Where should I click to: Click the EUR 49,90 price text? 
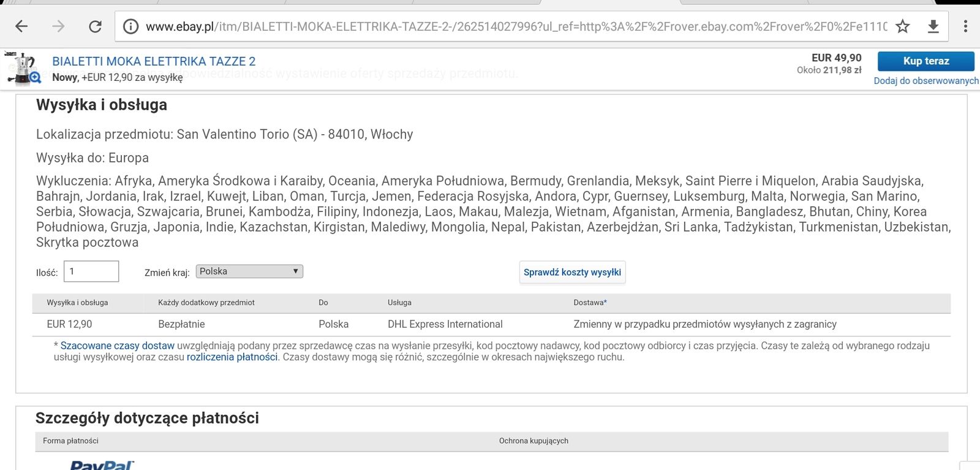[x=836, y=58]
